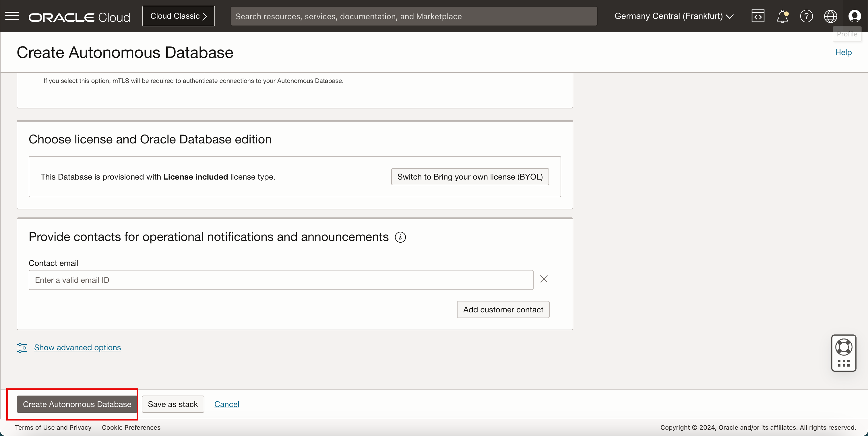Expand Show advanced options
The image size is (868, 436).
pyautogui.click(x=77, y=347)
